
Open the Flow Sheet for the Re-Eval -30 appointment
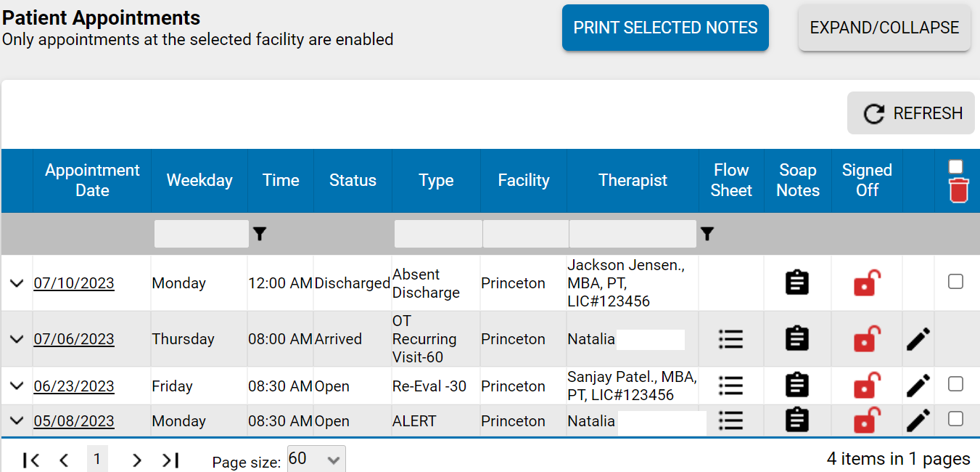(730, 386)
